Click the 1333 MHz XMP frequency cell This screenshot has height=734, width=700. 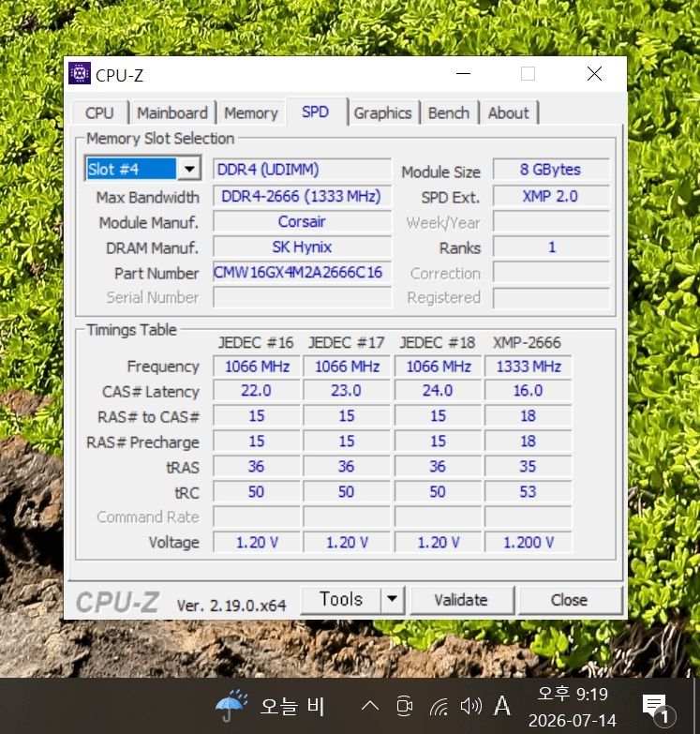529,367
